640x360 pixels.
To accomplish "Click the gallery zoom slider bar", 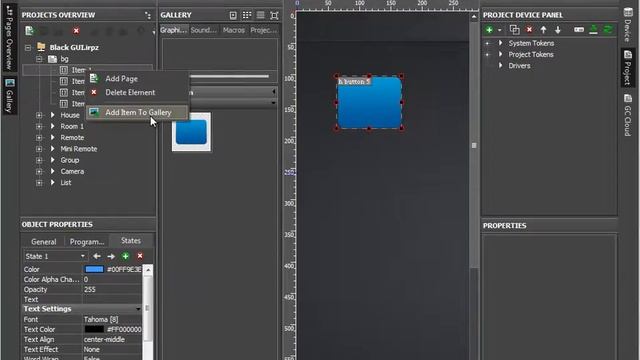I will point(229,76).
